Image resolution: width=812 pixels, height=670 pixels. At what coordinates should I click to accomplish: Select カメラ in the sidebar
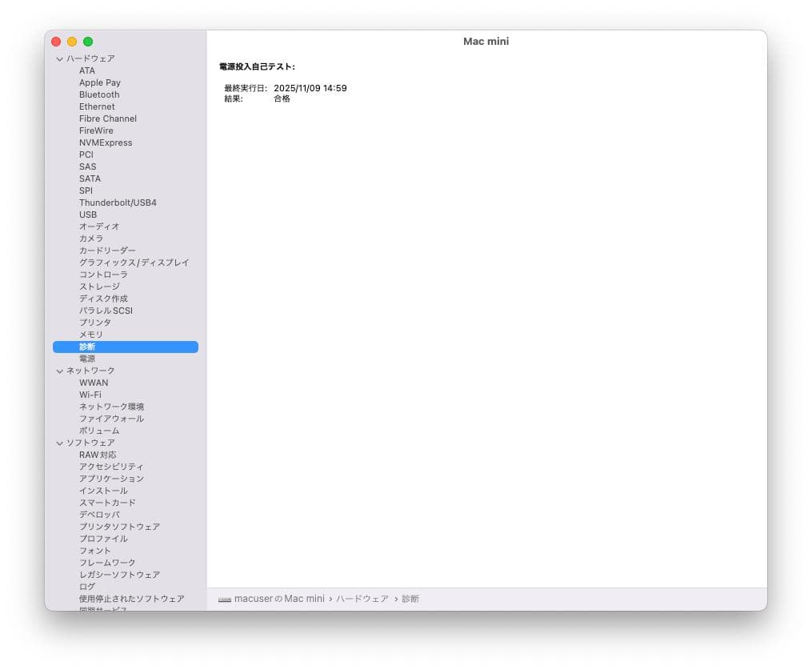pos(90,239)
